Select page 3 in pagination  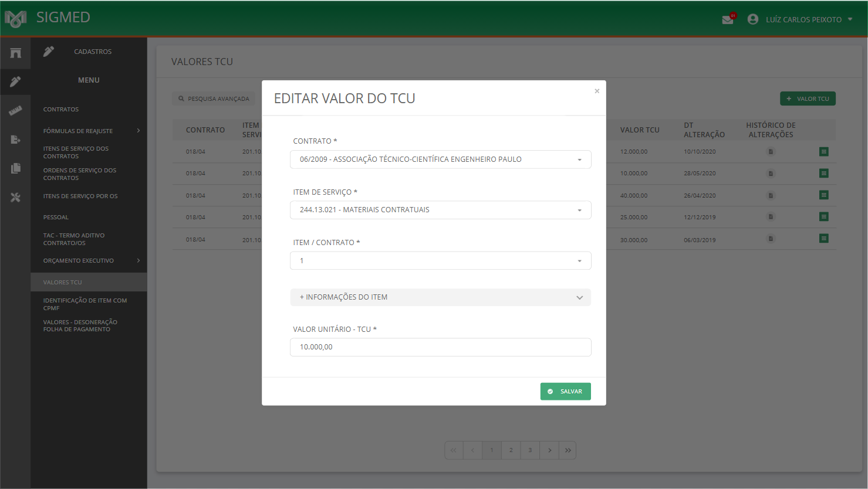point(530,450)
